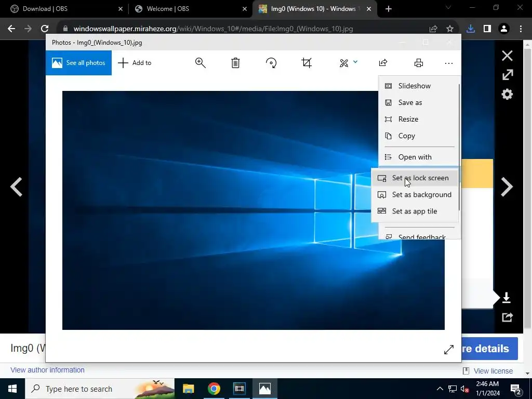Delete photo with trash icon
Screen dimensions: 532x399
tap(235, 63)
